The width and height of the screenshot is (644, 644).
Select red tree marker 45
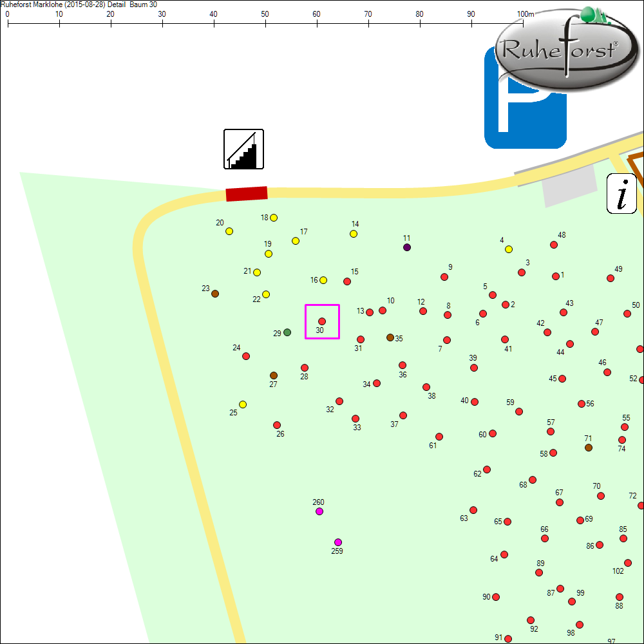click(562, 379)
